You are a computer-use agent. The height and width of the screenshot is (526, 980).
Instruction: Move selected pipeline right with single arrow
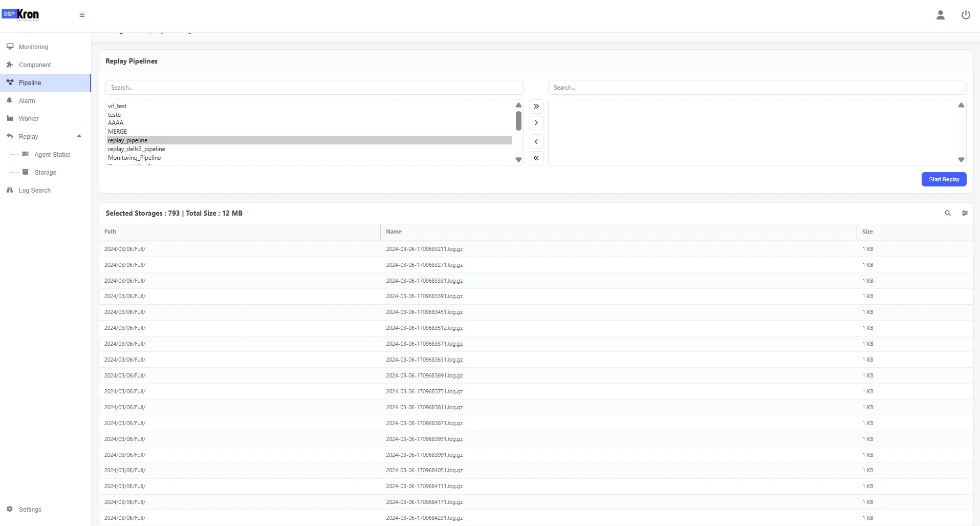click(x=536, y=123)
